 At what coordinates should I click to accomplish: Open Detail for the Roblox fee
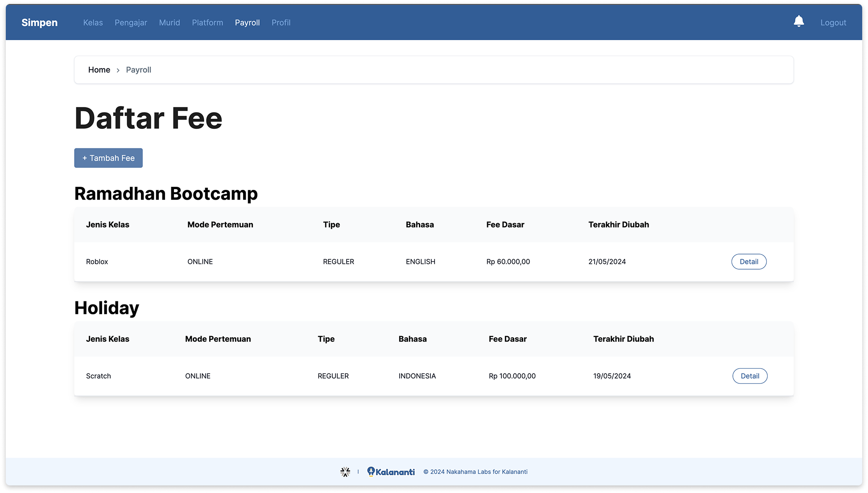748,262
